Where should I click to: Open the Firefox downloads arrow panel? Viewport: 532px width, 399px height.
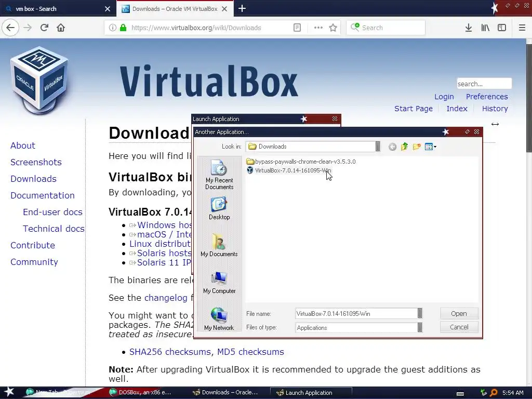point(469,28)
